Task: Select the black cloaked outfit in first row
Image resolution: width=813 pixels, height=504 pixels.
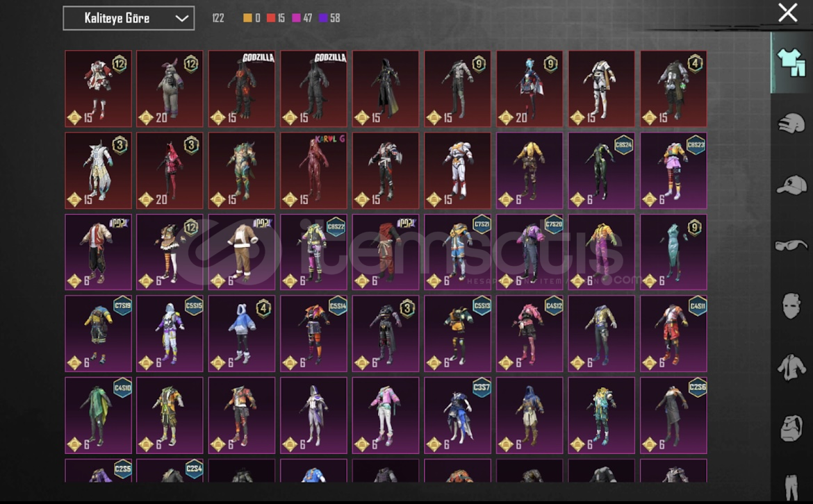Action: pyautogui.click(x=385, y=89)
